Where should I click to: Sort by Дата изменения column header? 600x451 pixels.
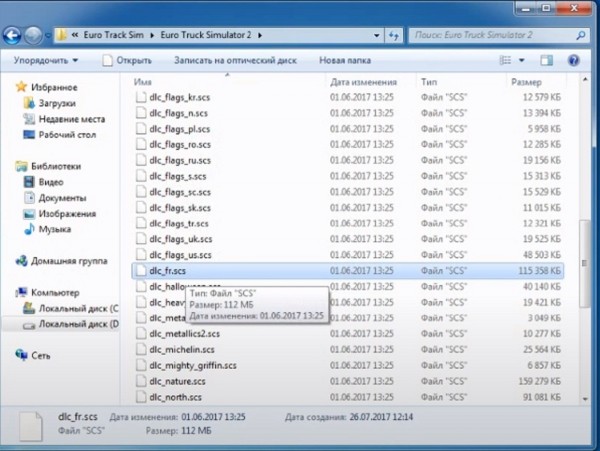363,82
